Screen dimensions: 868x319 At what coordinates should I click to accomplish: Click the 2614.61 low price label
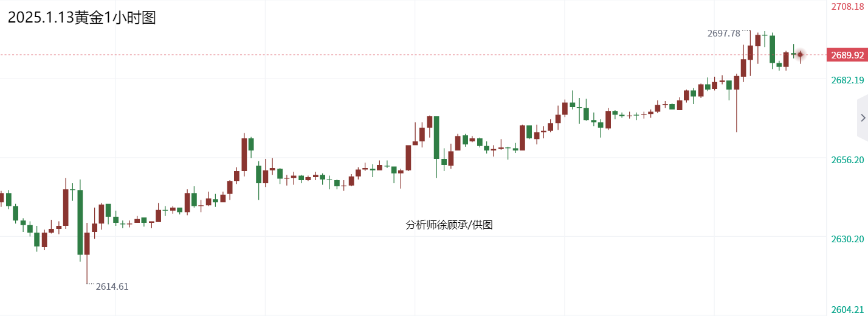[112, 287]
